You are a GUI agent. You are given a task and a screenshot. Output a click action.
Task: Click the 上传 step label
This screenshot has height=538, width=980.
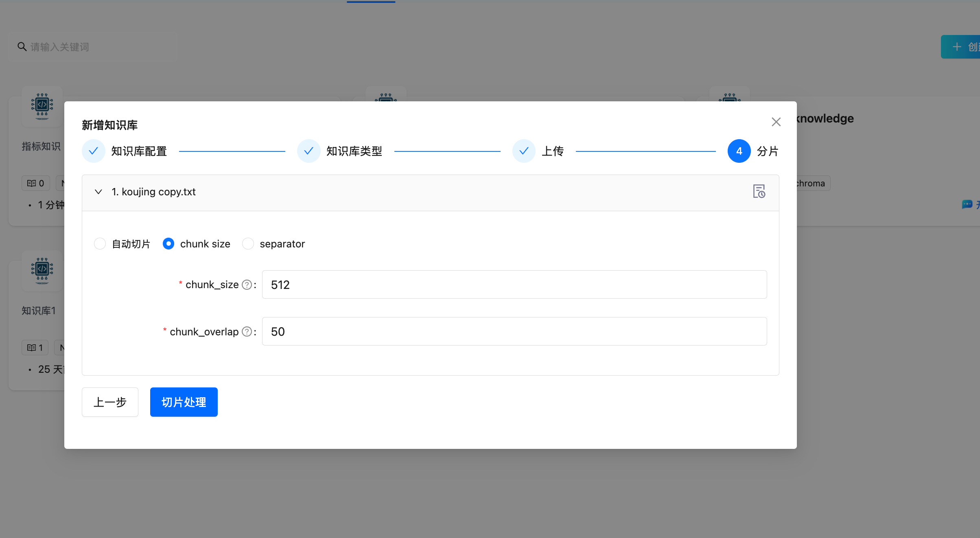(552, 151)
